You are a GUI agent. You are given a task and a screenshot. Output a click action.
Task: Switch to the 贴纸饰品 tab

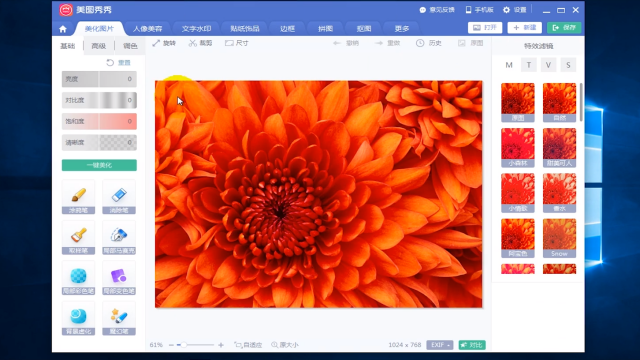tap(245, 29)
